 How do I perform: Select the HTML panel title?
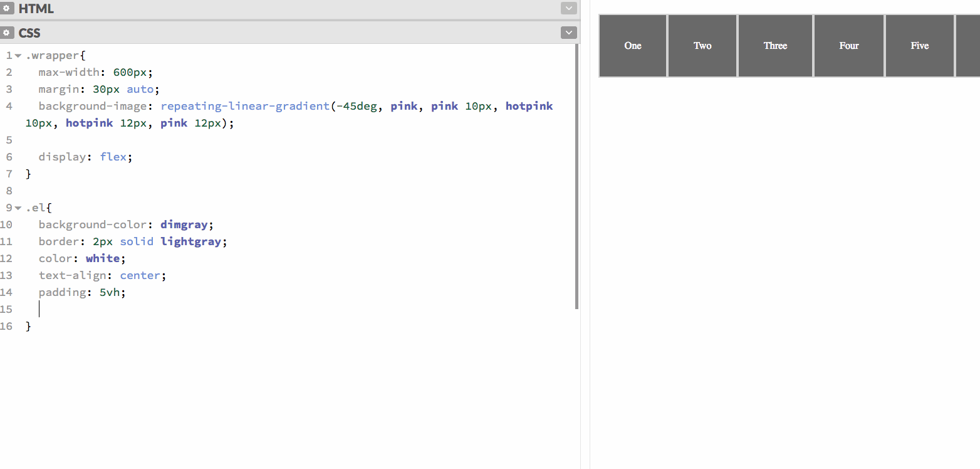[36, 9]
